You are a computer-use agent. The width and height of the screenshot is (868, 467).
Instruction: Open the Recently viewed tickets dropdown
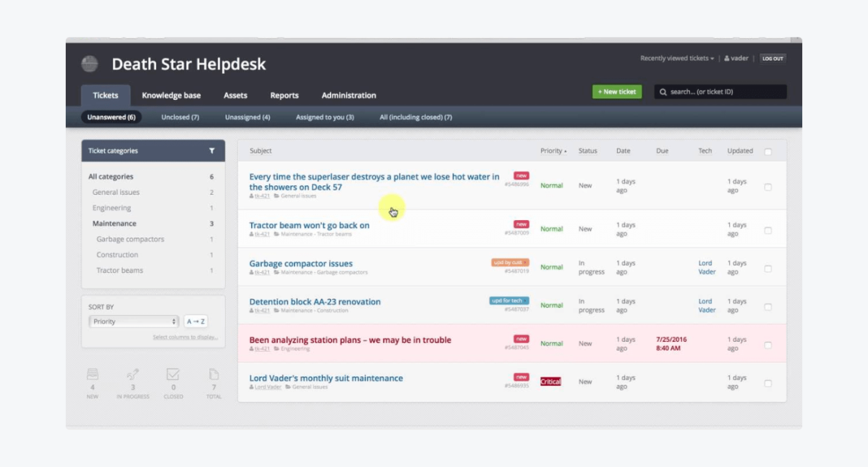(x=676, y=59)
